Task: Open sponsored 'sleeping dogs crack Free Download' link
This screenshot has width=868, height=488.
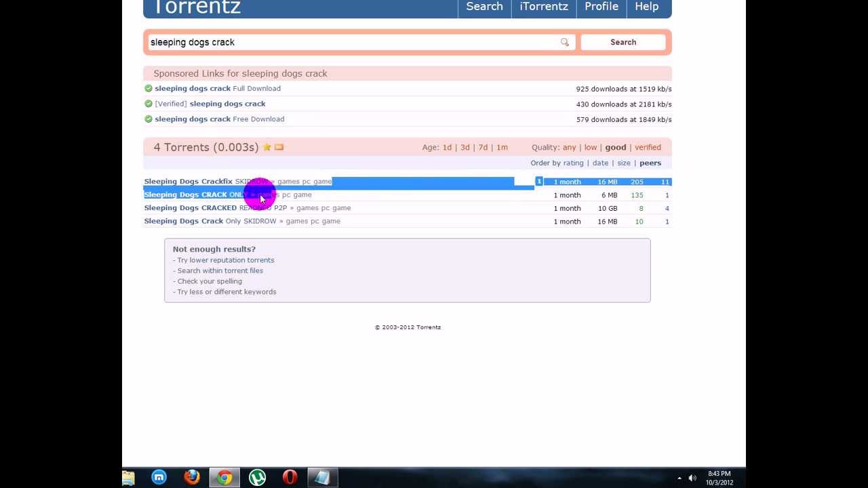Action: (x=219, y=119)
